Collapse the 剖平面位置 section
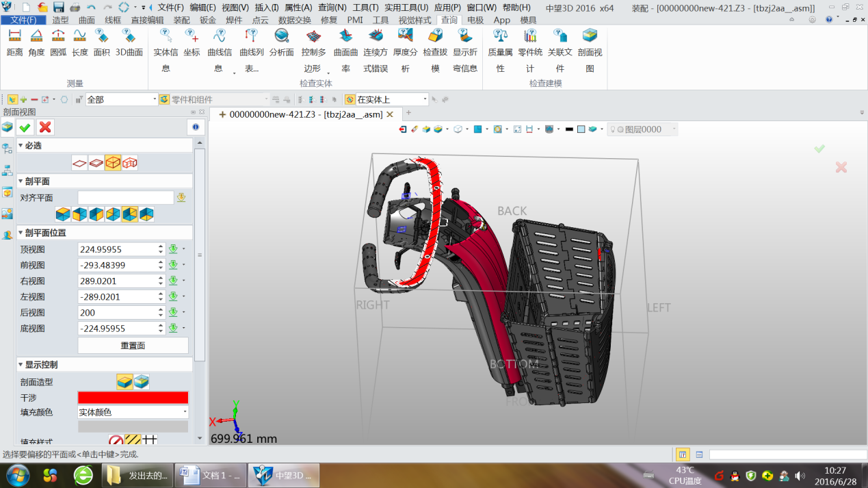Screen dimensions: 868x488 click(x=21, y=233)
